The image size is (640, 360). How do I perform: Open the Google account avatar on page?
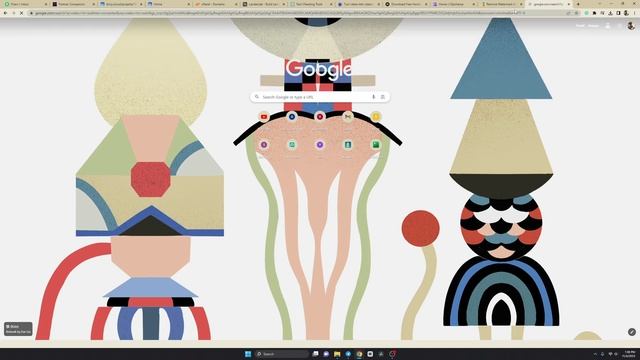(631, 26)
